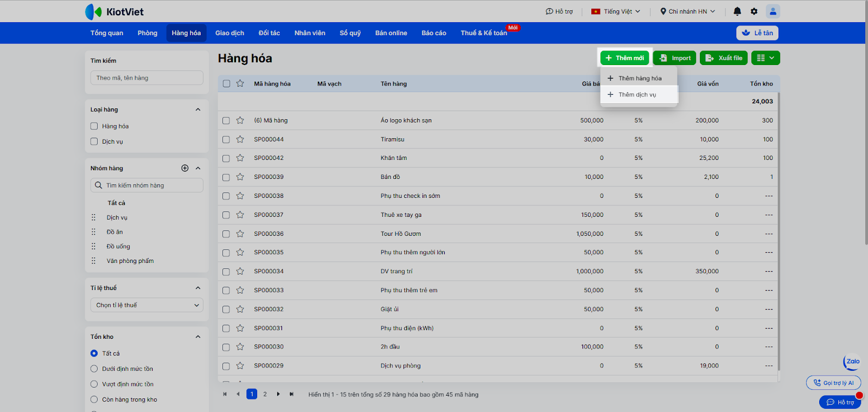Open the settings gear
This screenshot has width=868, height=412.
[754, 11]
